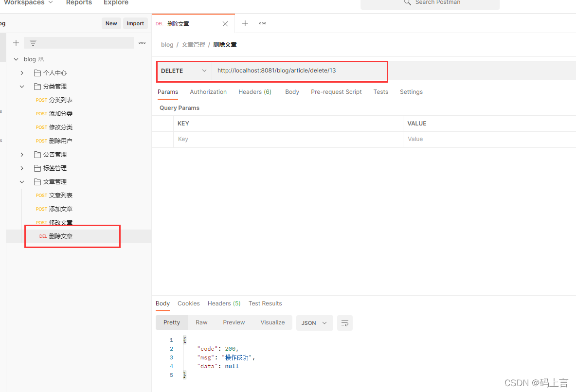Click the plus icon to create a collection
Screen dimensions: 576x392
tap(16, 43)
